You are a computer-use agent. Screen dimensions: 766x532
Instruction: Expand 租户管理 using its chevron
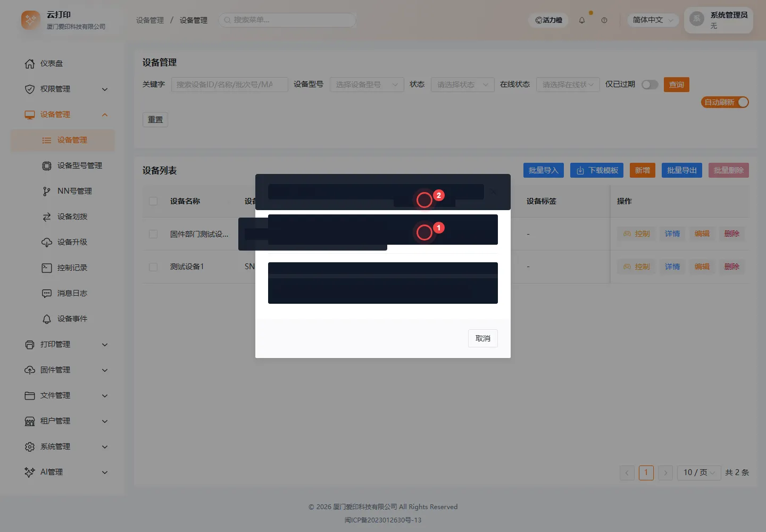coord(105,421)
